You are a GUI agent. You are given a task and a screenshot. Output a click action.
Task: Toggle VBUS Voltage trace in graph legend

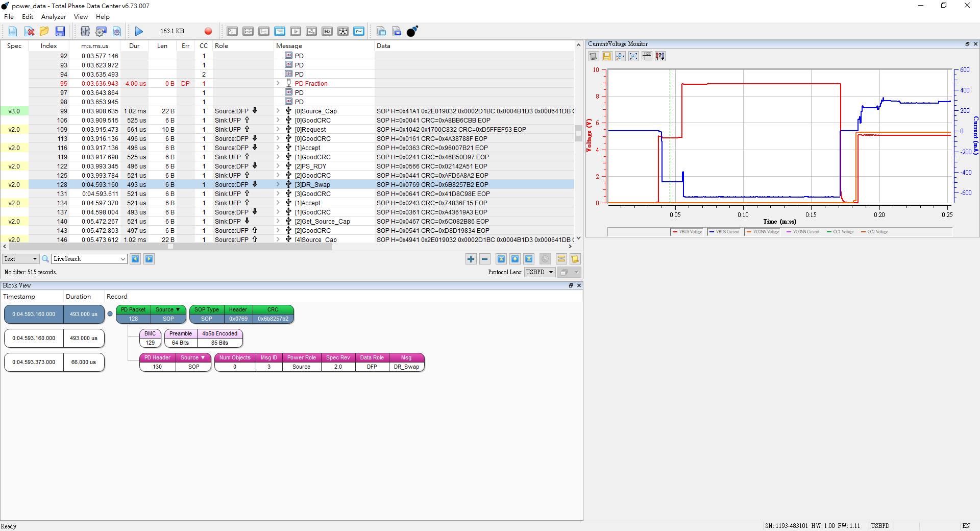point(687,232)
